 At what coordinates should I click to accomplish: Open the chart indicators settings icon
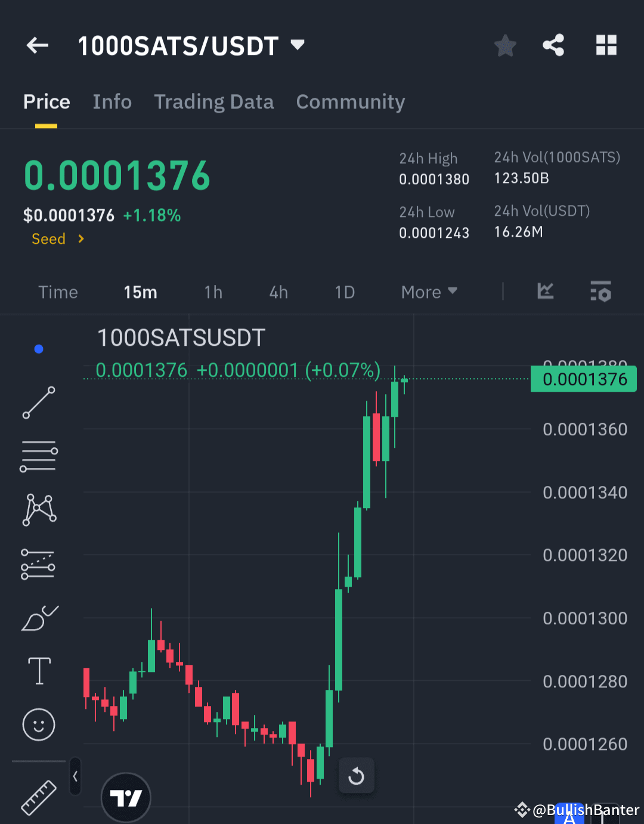point(600,292)
